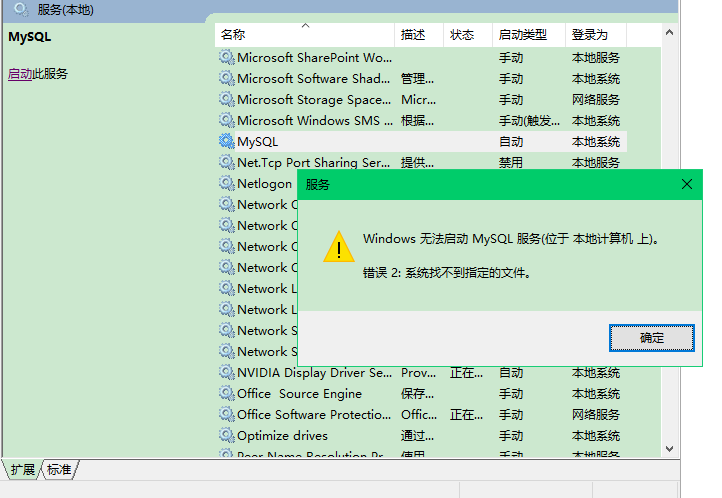The width and height of the screenshot is (722, 498).
Task: Click the 通过... description of Optimize drives
Action: coord(417,435)
